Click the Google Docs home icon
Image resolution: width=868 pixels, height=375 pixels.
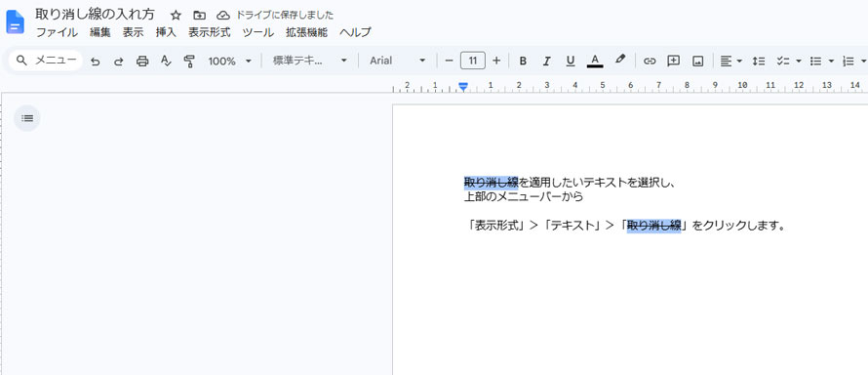click(x=15, y=22)
